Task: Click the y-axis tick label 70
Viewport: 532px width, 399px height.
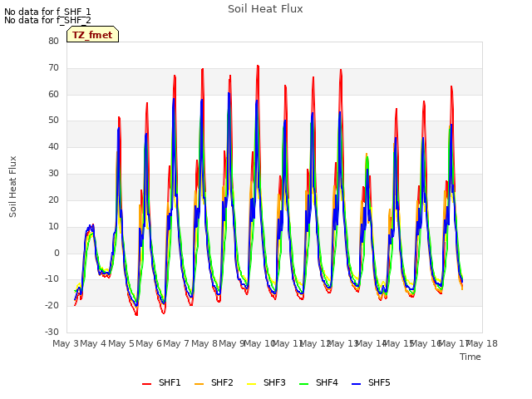Action: click(53, 68)
